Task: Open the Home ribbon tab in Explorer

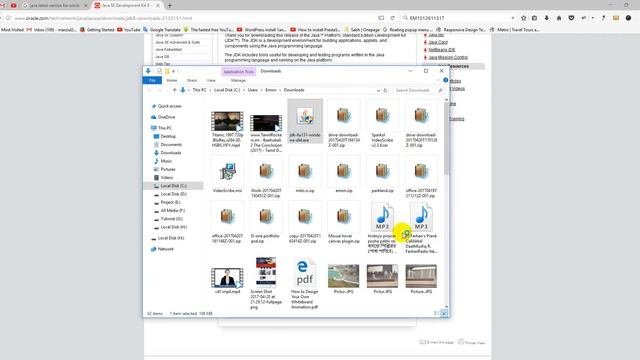Action: (172, 80)
